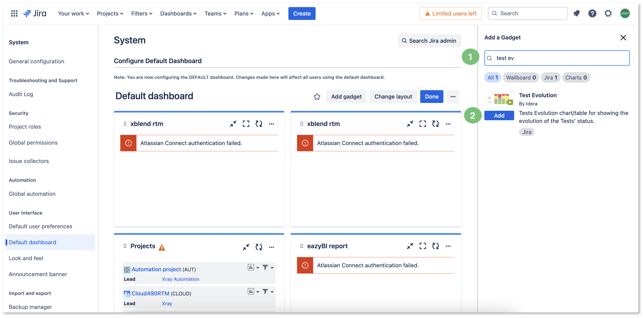The width and height of the screenshot is (644, 318).
Task: Minimize the eazyBI report gadget
Action: point(410,246)
